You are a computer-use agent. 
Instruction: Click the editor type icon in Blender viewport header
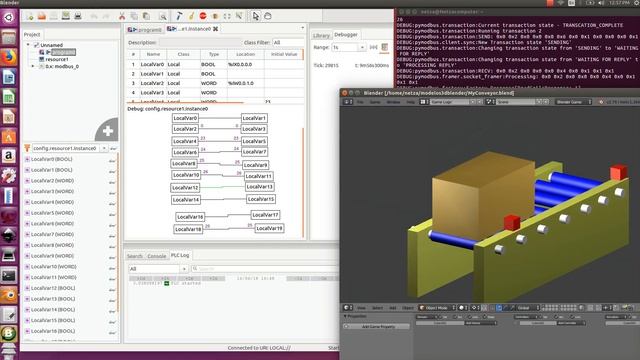[348, 308]
